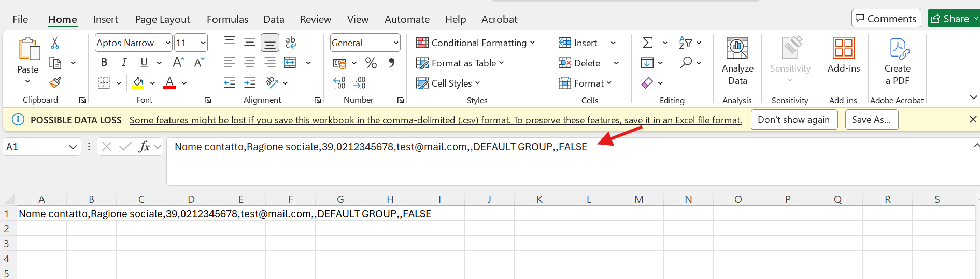
Task: Switch to the Formulas tab
Action: coord(227,19)
